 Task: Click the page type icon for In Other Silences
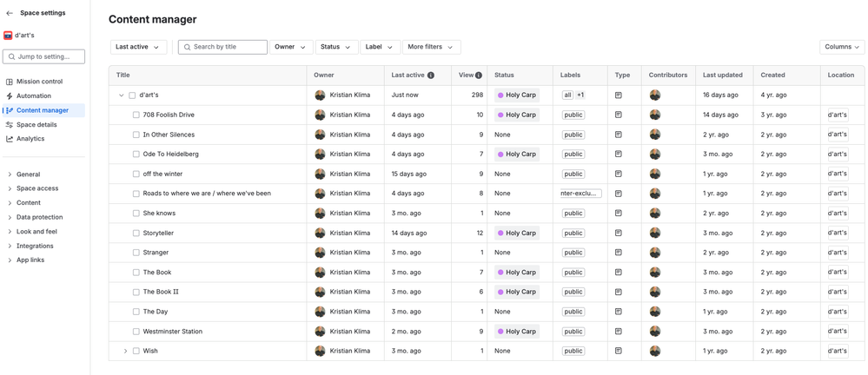click(619, 135)
